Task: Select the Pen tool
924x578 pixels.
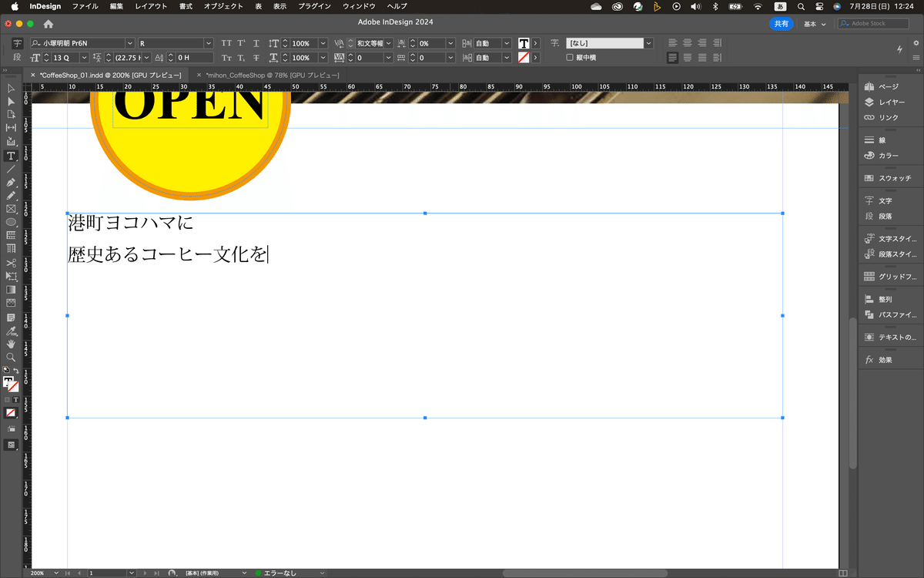Action: [x=11, y=183]
